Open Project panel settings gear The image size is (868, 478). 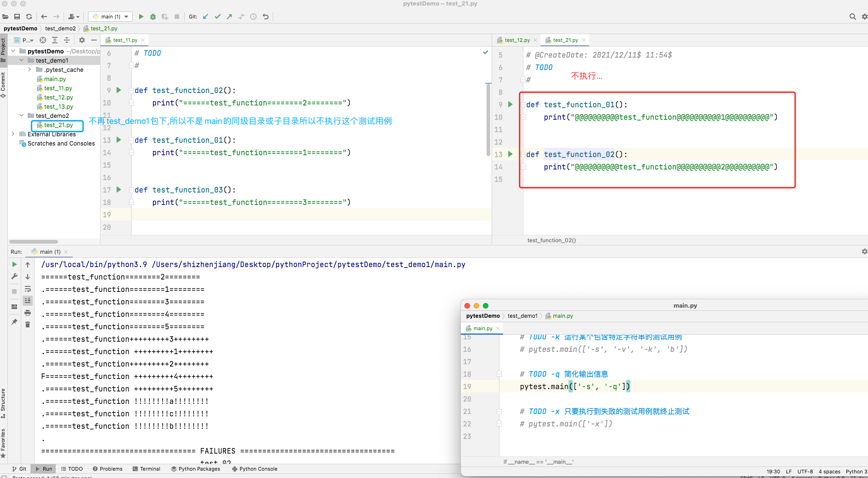(82, 40)
